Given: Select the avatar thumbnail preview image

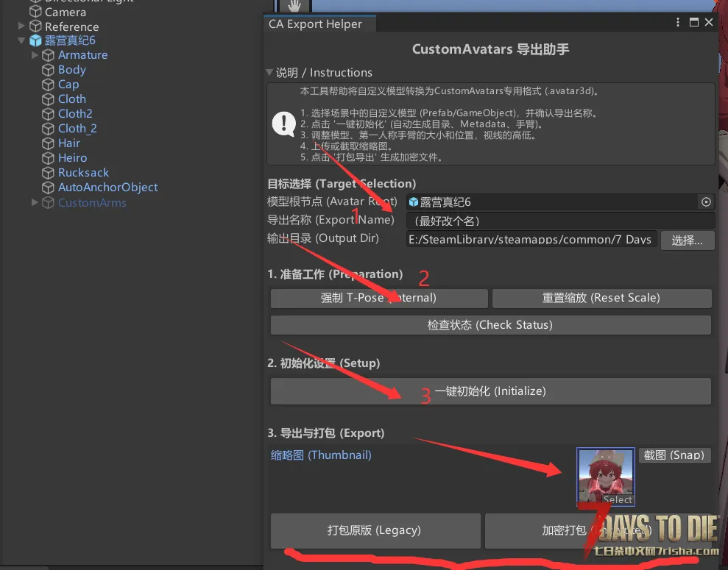Looking at the screenshot, I should 606,474.
